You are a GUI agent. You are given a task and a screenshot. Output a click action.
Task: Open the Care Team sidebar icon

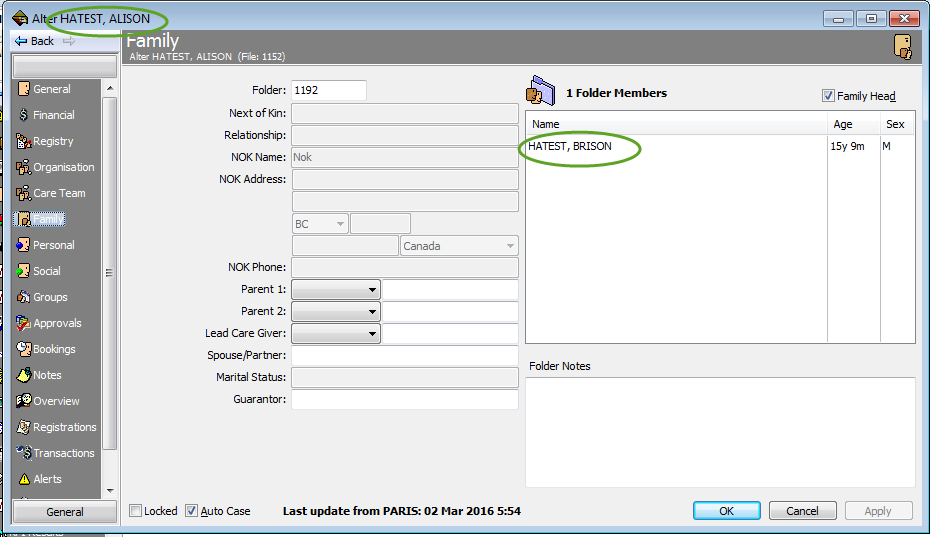23,193
